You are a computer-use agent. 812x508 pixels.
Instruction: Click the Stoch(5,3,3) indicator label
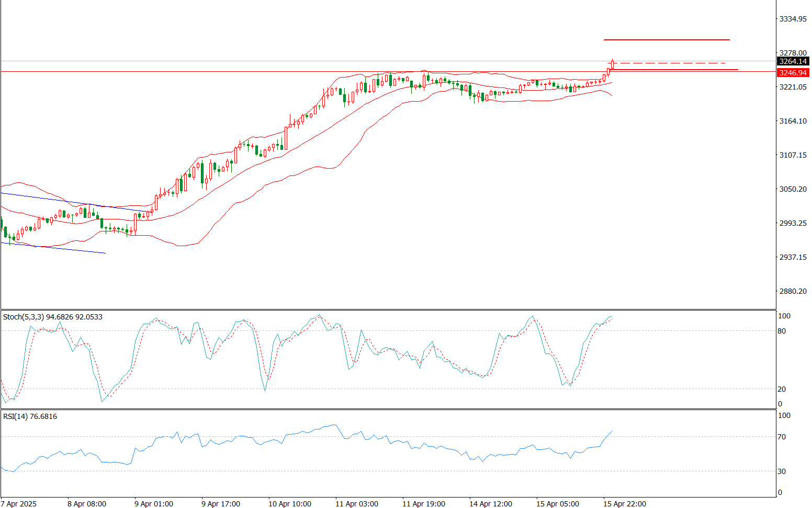pos(52,317)
